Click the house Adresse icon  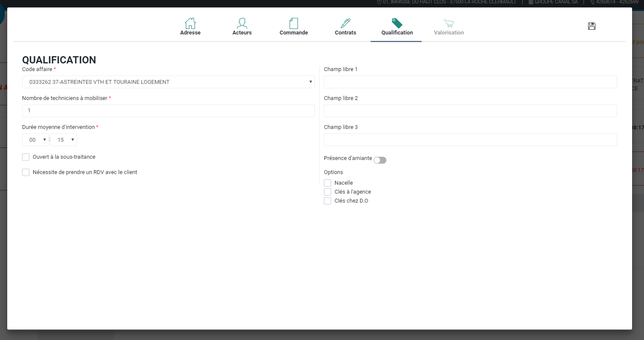tap(190, 23)
